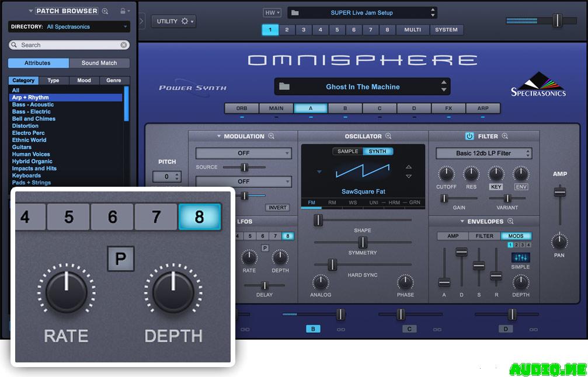The height and width of the screenshot is (377, 588).
Task: Select the Mood attribute column
Action: coord(84,81)
